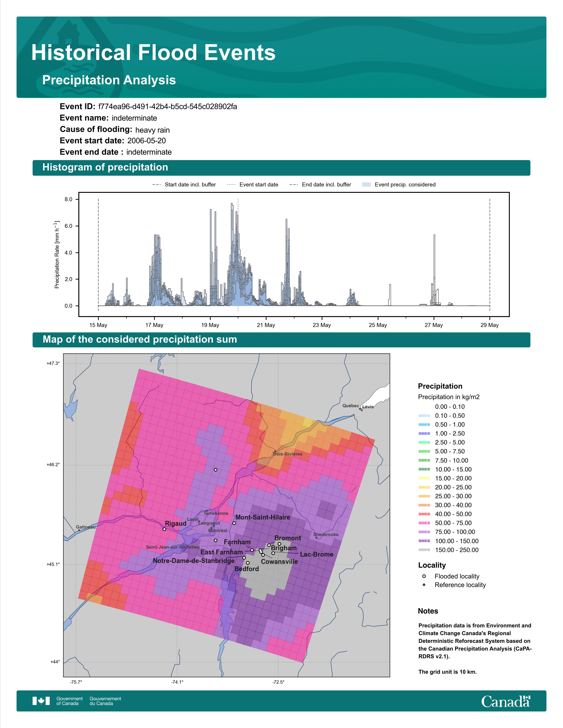The height and width of the screenshot is (728, 563).
Task: Click the Québec reference locality label
Action: 351,406
